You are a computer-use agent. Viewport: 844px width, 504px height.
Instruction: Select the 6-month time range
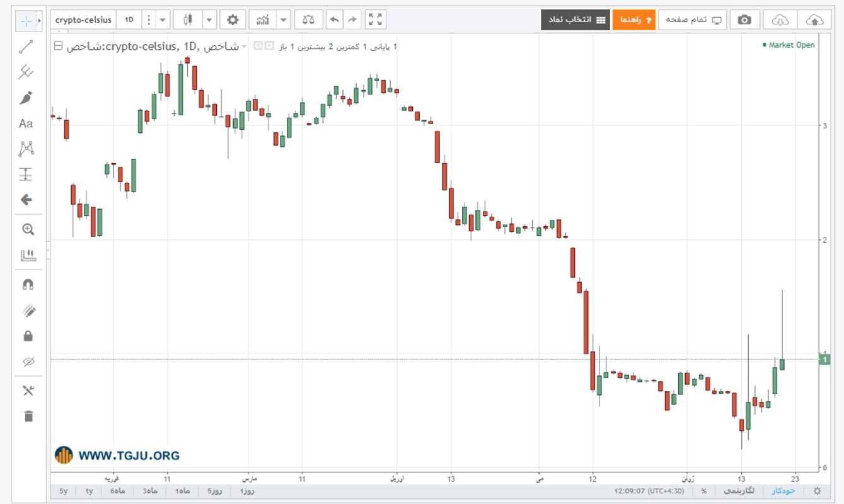coord(118,491)
